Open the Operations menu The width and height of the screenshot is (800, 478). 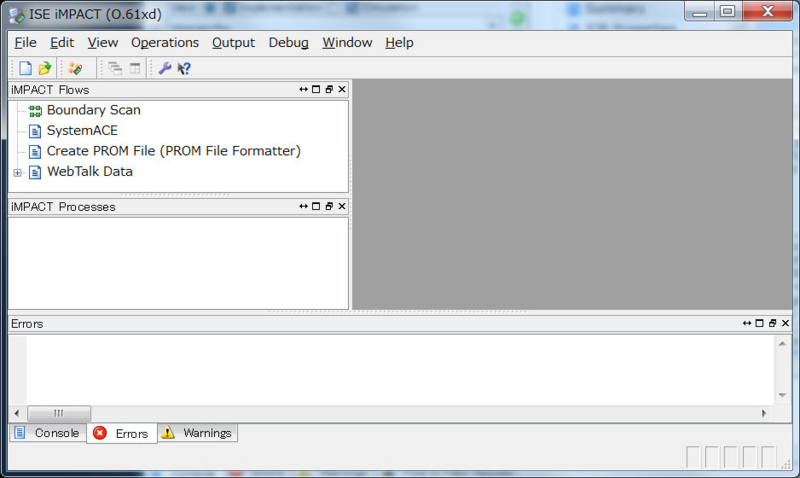pos(165,43)
